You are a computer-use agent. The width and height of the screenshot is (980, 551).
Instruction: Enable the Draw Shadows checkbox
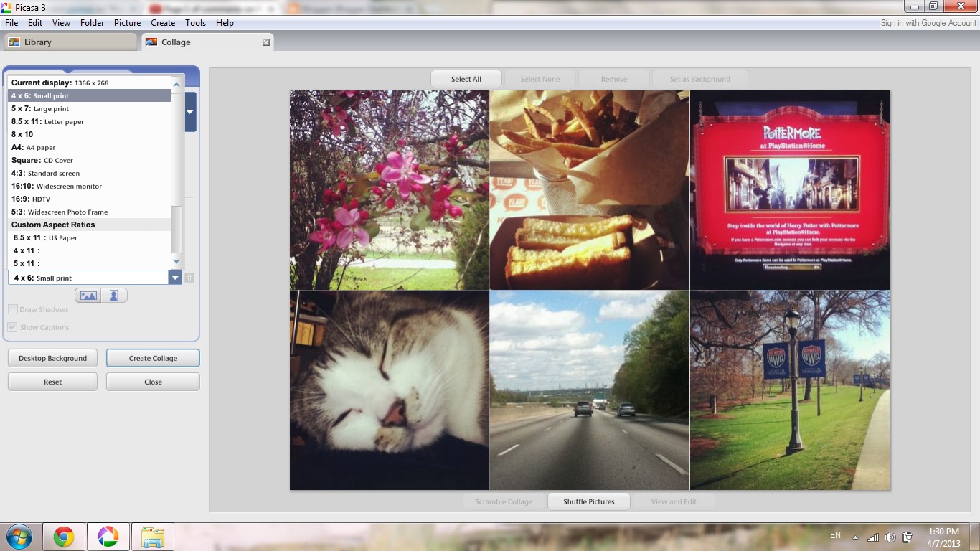point(12,309)
